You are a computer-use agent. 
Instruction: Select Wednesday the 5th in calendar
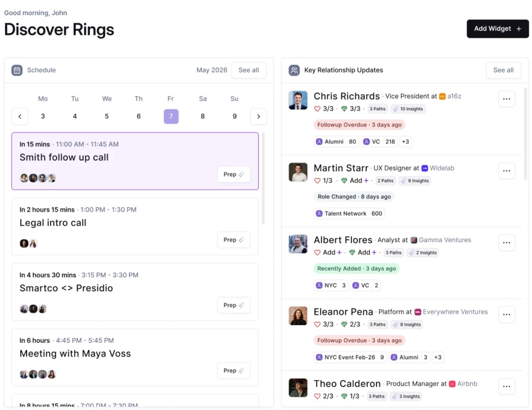(107, 116)
